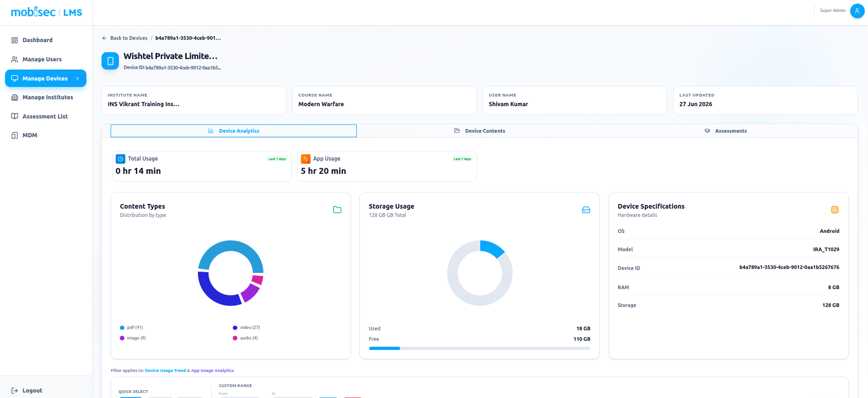
Task: Click the full Device ID value in specifications
Action: [789, 267]
